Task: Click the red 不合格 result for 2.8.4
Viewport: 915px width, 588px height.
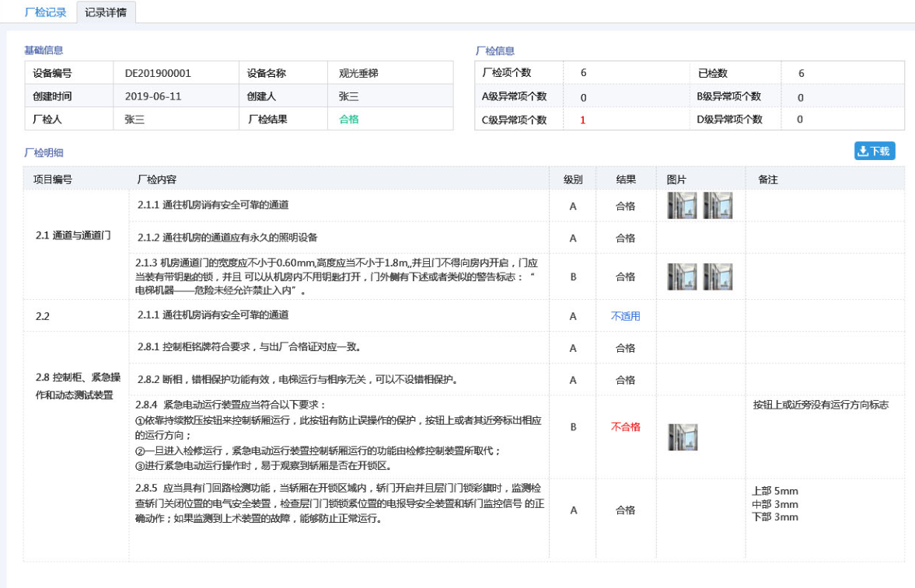Action: pyautogui.click(x=625, y=426)
